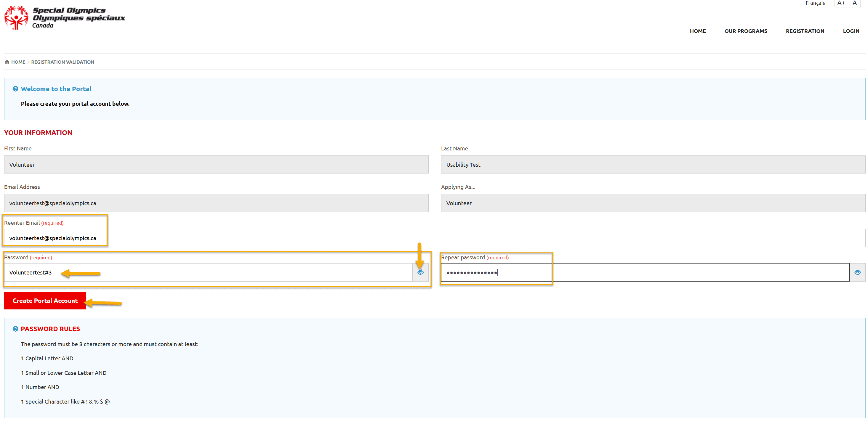
Task: Click the Repeat password label
Action: click(463, 258)
